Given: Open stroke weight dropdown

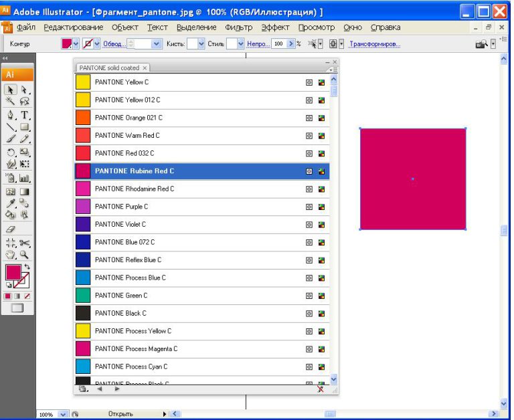Looking at the screenshot, I should (x=157, y=44).
